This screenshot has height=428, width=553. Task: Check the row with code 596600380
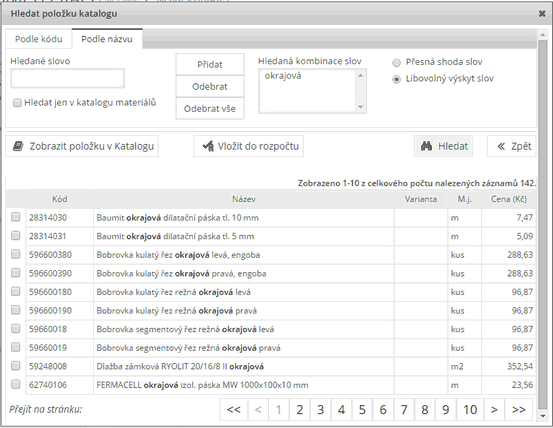[x=16, y=254]
